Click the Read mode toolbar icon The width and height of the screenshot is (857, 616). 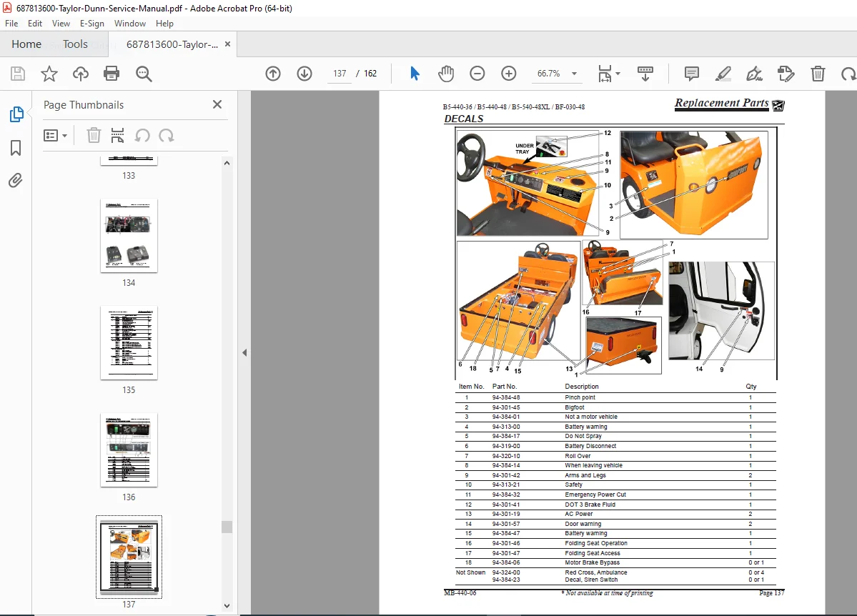coord(645,73)
